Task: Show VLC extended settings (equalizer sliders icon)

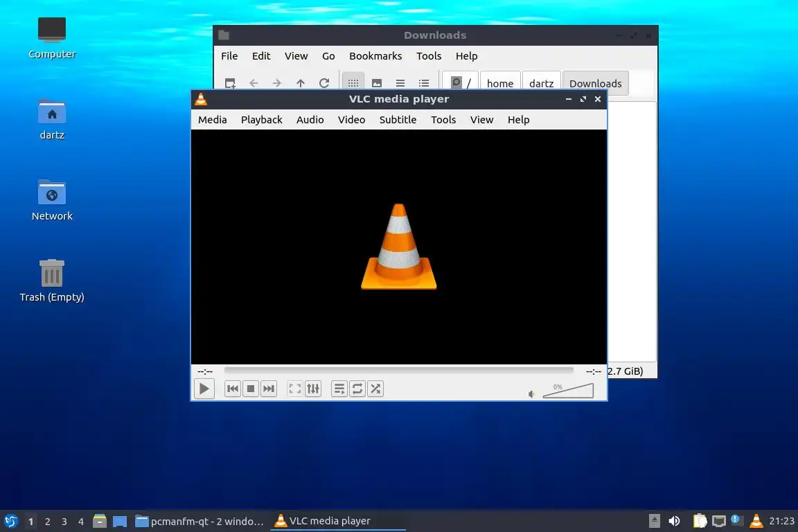Action: pyautogui.click(x=313, y=389)
